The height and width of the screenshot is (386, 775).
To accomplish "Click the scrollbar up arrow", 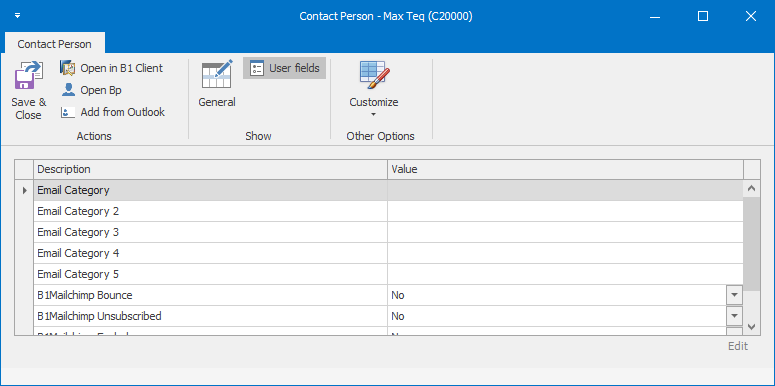I will (x=752, y=188).
